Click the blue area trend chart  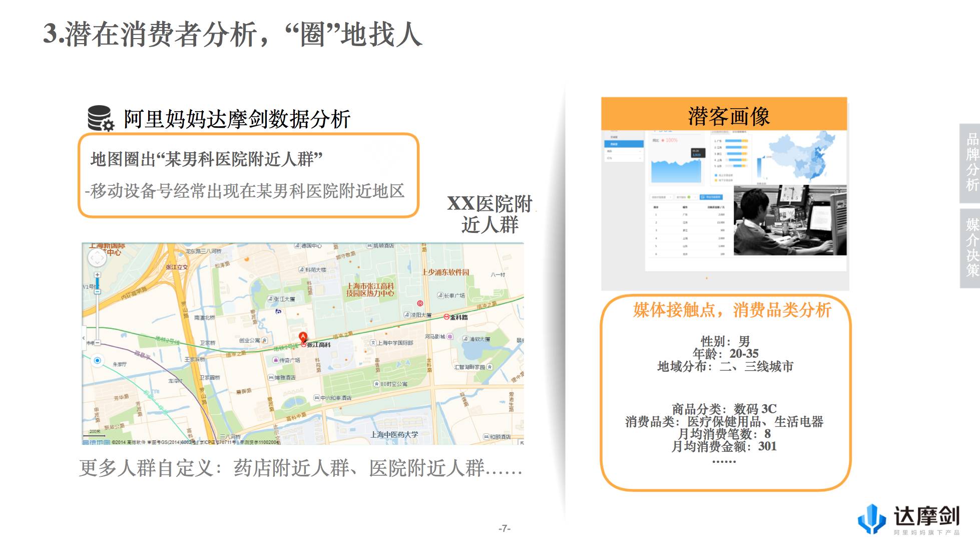676,171
